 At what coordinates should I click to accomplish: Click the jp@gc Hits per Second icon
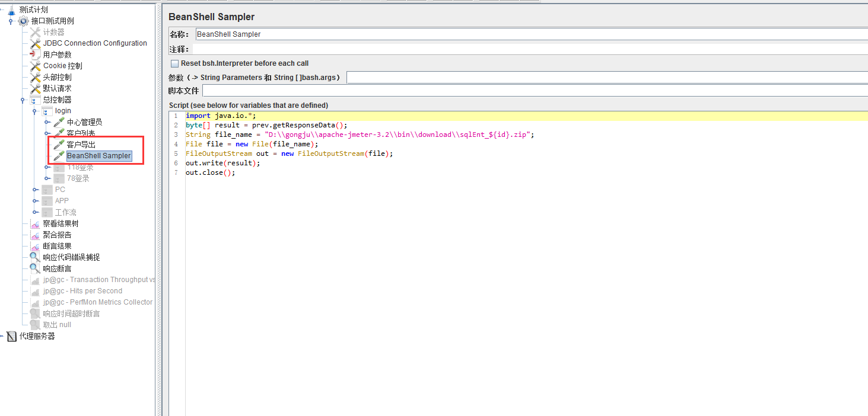[x=36, y=291]
